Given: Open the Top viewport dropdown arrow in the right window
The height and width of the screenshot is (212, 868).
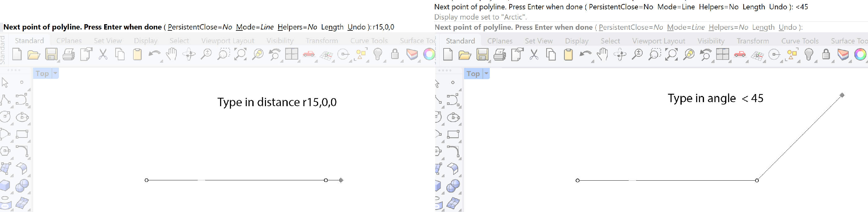Looking at the screenshot, I should 486,74.
